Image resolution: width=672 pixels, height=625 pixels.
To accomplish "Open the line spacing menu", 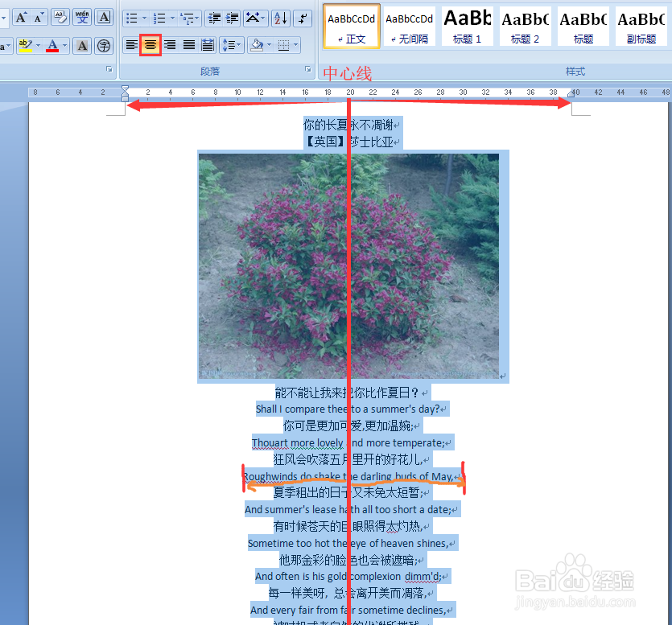I will (x=232, y=45).
